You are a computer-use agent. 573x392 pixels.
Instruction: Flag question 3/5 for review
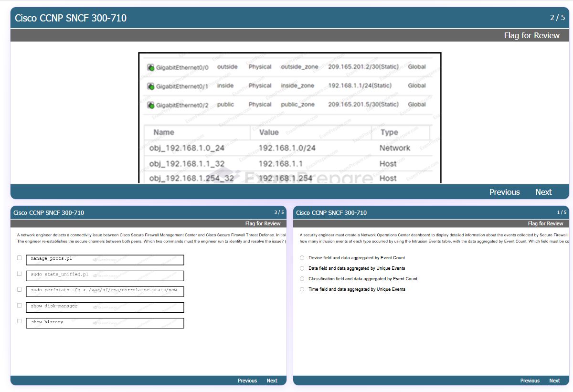coord(263,223)
